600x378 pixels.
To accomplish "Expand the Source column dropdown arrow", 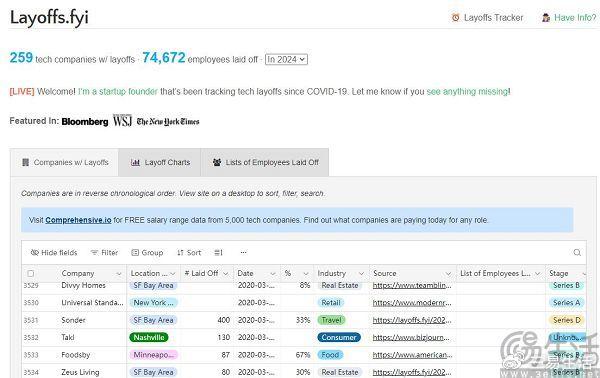I will click(x=448, y=274).
